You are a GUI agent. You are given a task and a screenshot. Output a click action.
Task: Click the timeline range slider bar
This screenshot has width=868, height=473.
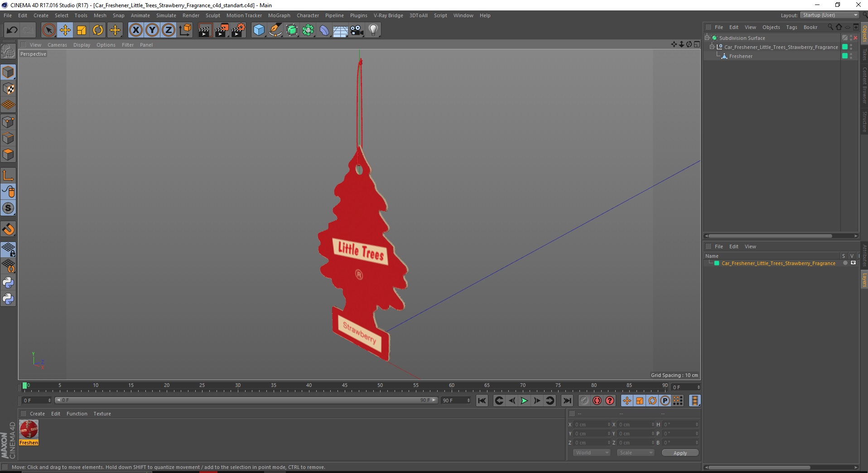point(246,400)
